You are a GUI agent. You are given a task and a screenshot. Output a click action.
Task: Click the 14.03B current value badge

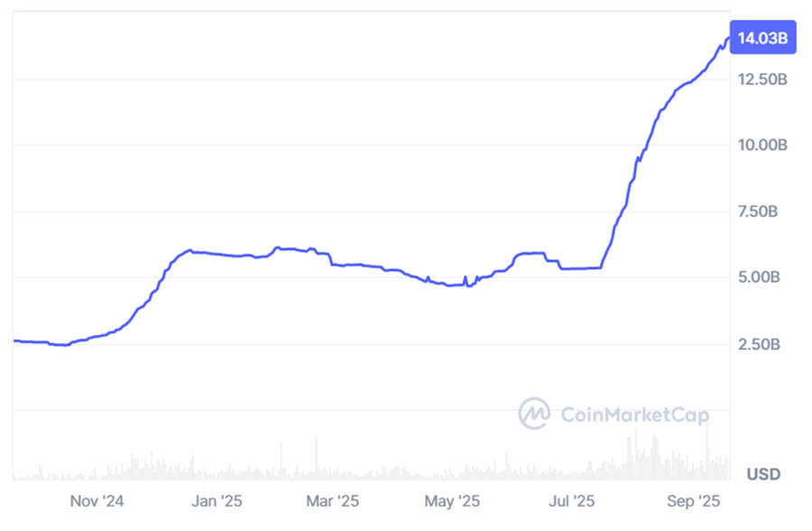coord(762,37)
